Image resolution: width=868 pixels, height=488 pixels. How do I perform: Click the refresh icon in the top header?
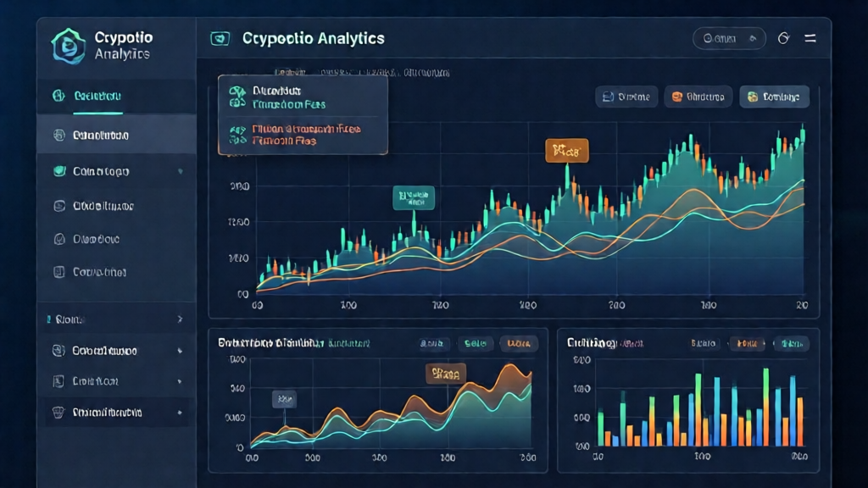[x=783, y=38]
